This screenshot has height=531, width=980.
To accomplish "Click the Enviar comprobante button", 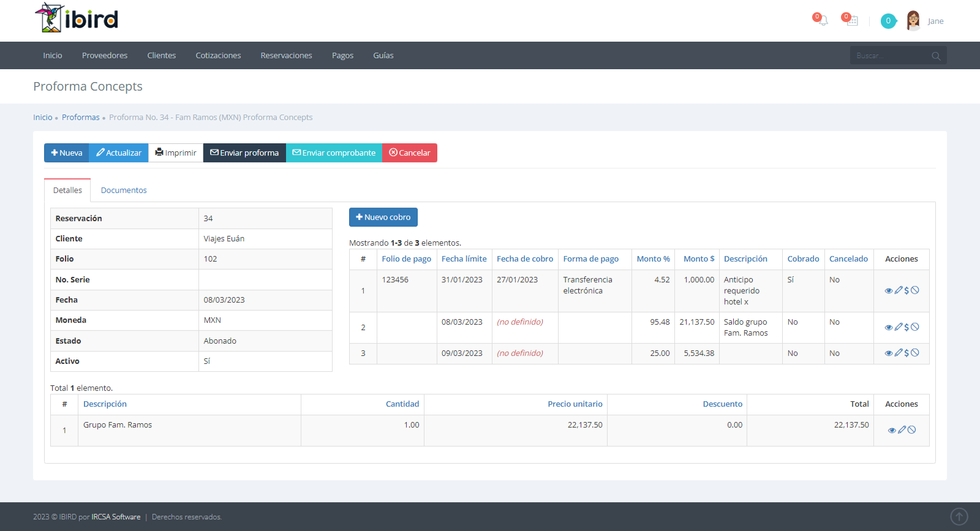I will pyautogui.click(x=334, y=153).
